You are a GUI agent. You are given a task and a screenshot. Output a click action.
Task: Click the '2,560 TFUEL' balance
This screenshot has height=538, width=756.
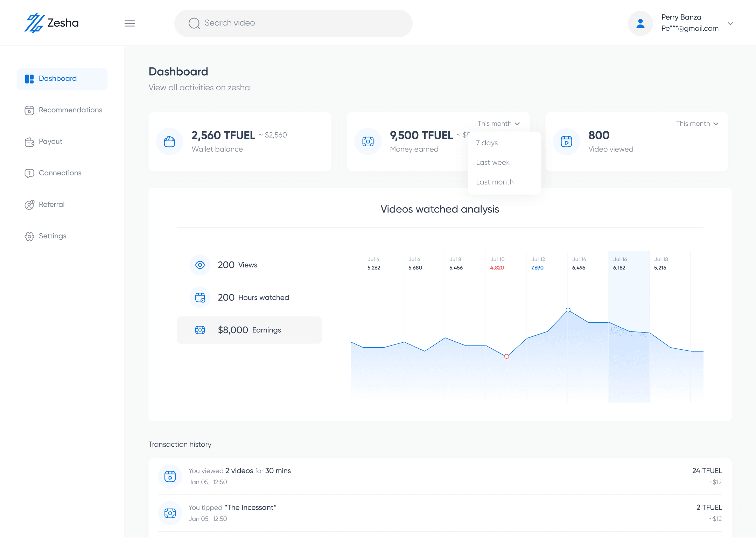223,135
